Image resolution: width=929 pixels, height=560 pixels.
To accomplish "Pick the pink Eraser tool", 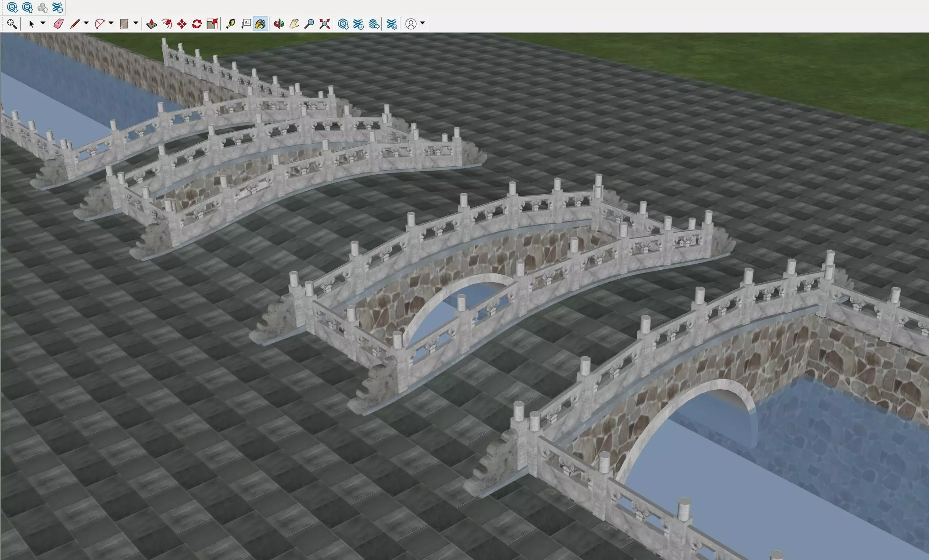I will (x=58, y=24).
